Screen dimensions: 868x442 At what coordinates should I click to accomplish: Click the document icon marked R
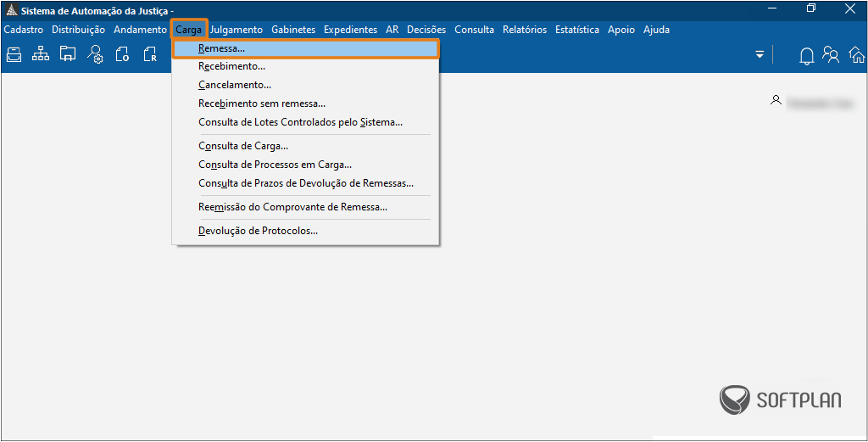149,54
